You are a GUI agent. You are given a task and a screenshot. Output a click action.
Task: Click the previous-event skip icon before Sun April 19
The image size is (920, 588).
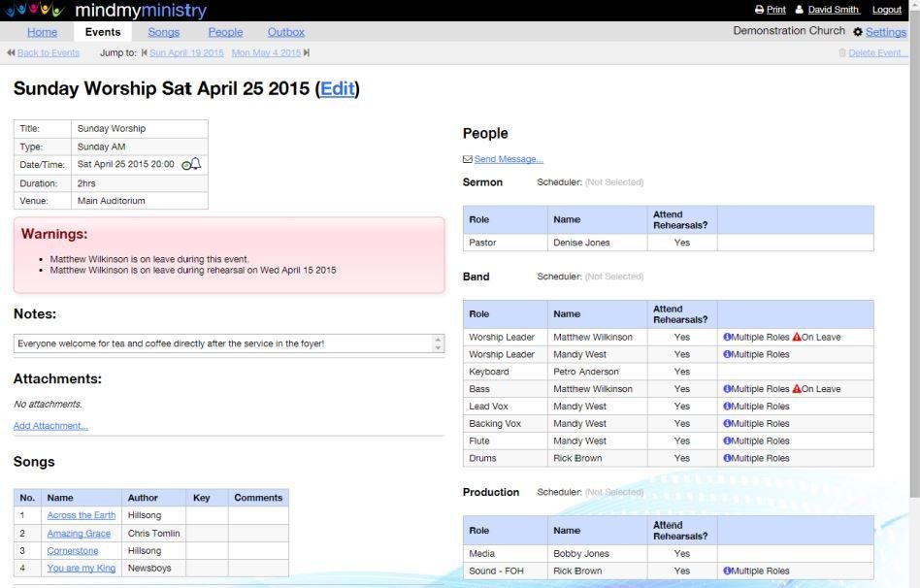coord(145,52)
